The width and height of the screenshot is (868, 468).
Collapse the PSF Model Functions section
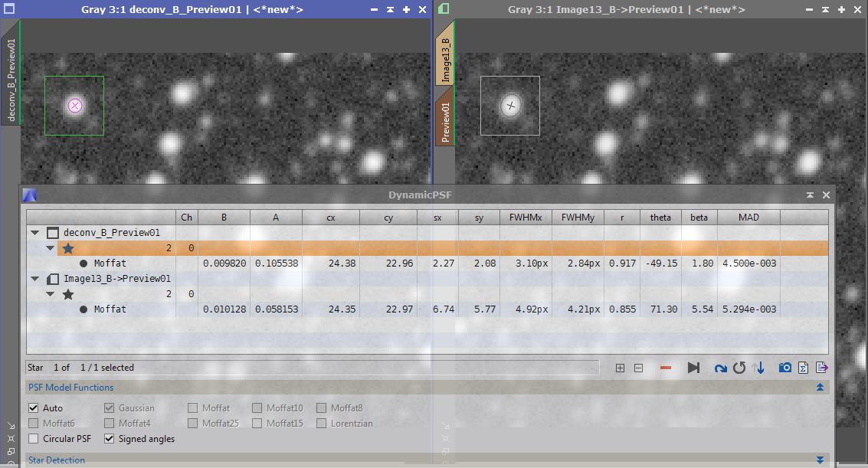(x=820, y=388)
